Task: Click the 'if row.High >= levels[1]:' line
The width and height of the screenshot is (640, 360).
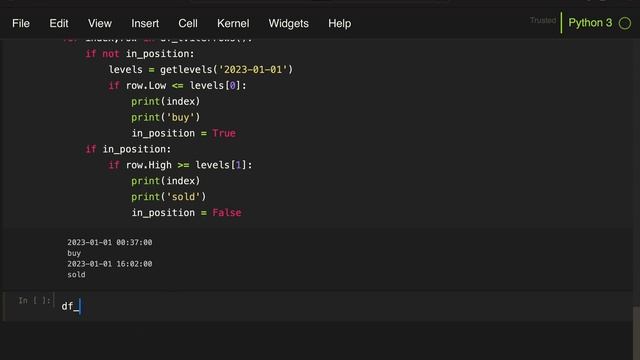Action: pyautogui.click(x=180, y=165)
